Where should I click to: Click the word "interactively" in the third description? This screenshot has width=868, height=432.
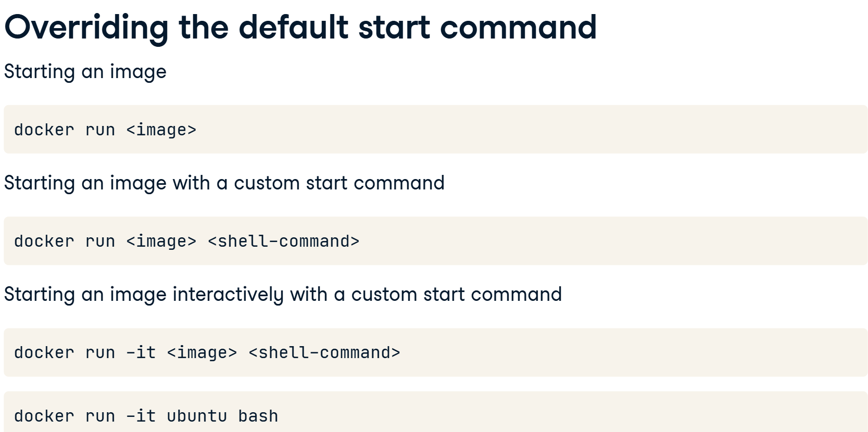[228, 295]
